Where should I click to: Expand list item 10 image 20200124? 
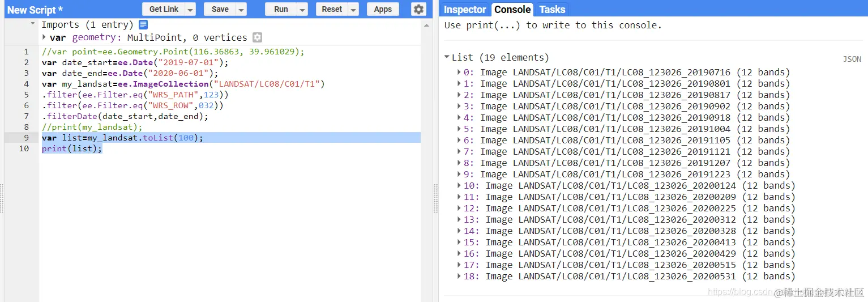459,185
